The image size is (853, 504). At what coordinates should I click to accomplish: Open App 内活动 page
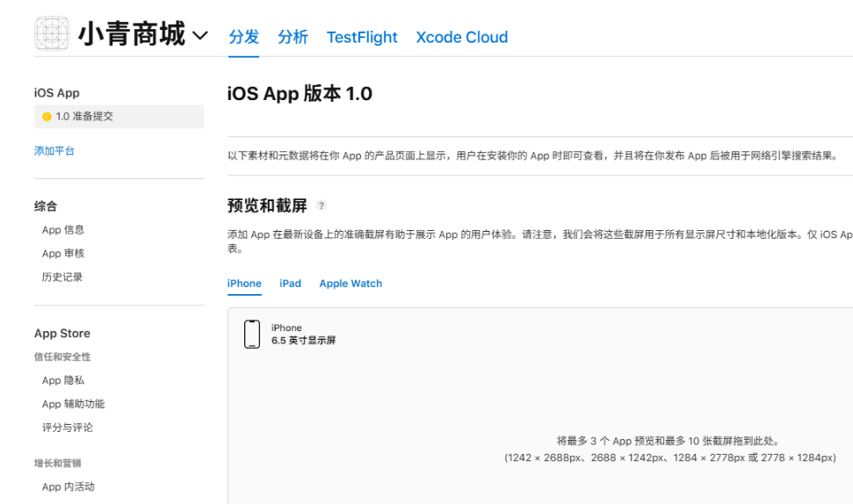coord(68,487)
